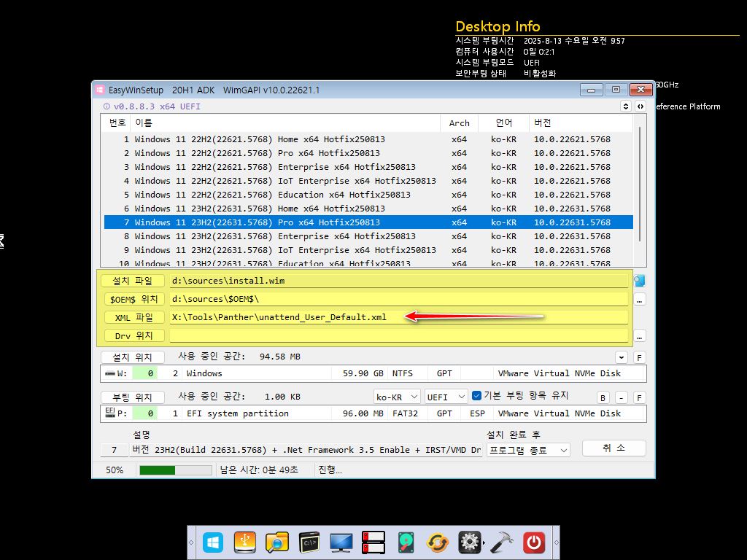Select Windows 11 22H2 Home x64 row
The image size is (747, 560).
pyautogui.click(x=368, y=139)
